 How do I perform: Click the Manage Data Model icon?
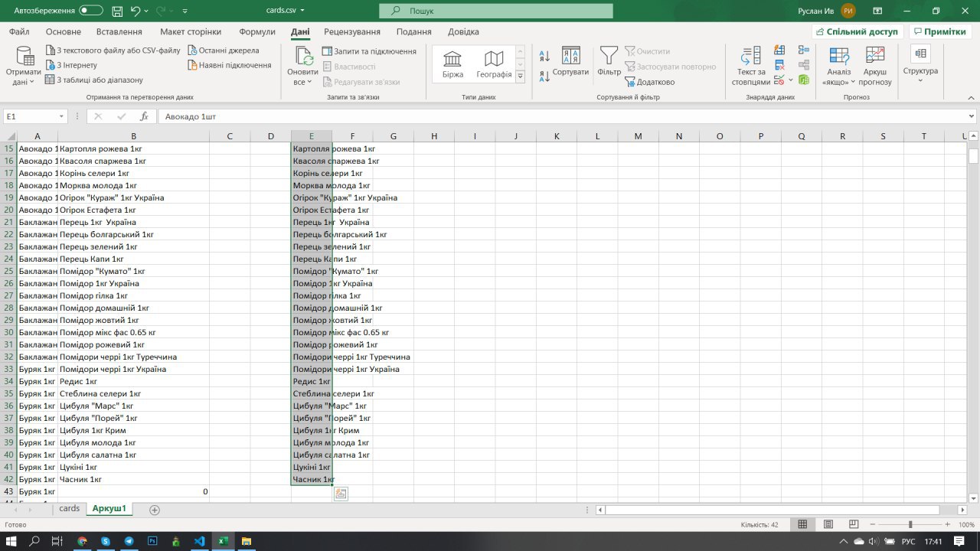click(x=803, y=80)
